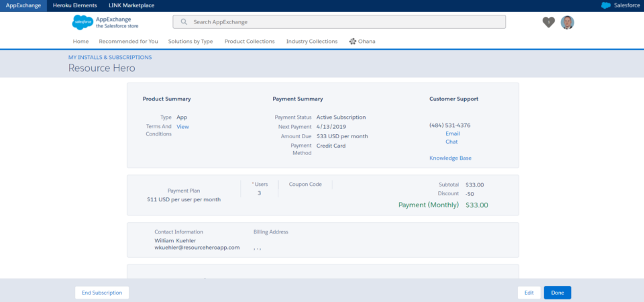Click the Salesforce text in top bar

(627, 5)
